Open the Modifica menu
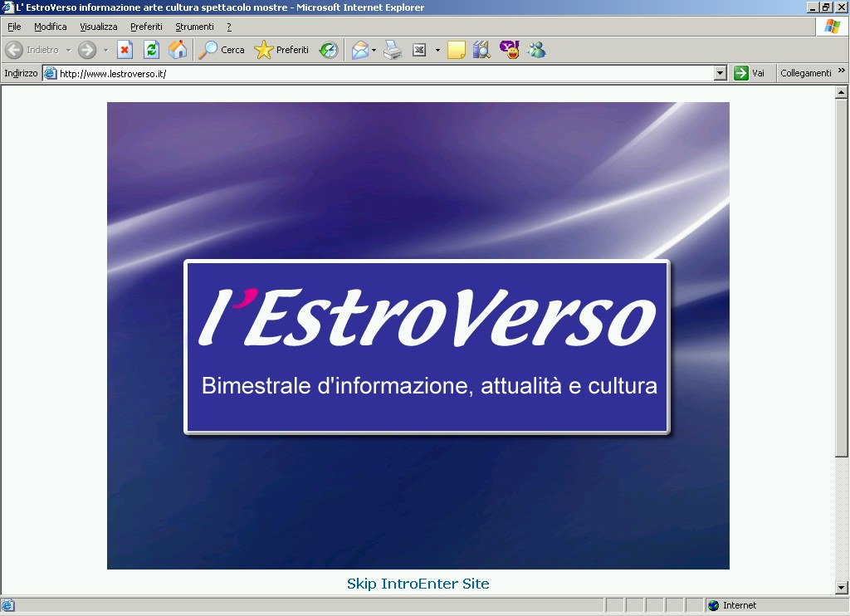 click(51, 27)
